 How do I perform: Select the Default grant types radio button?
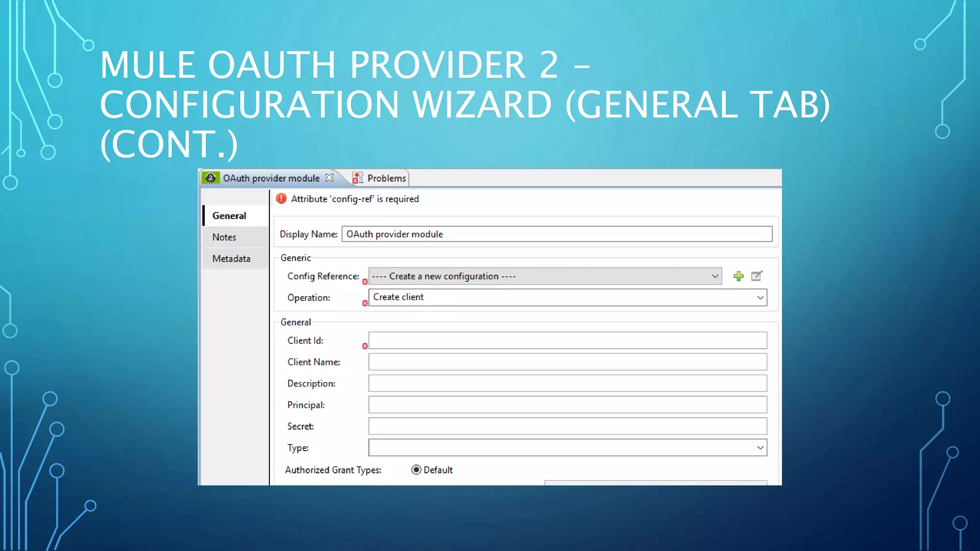pos(416,470)
